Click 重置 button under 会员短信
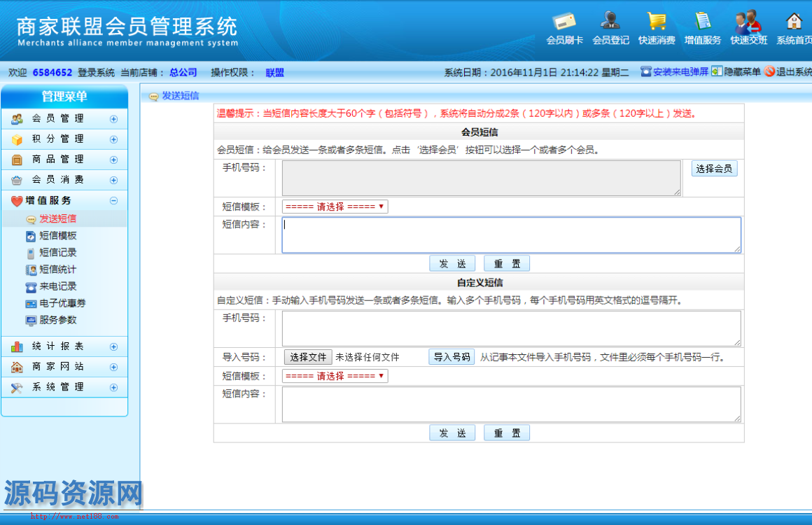Image resolution: width=812 pixels, height=525 pixels. (507, 263)
